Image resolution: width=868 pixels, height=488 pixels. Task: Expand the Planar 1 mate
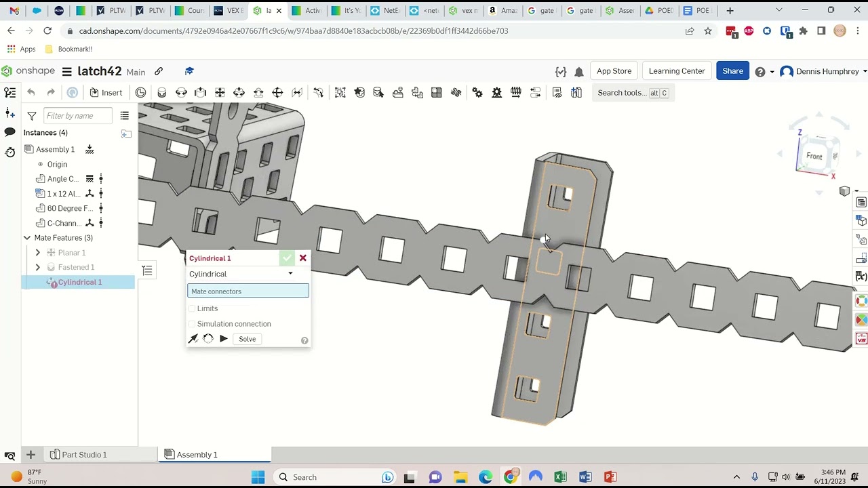tap(38, 253)
